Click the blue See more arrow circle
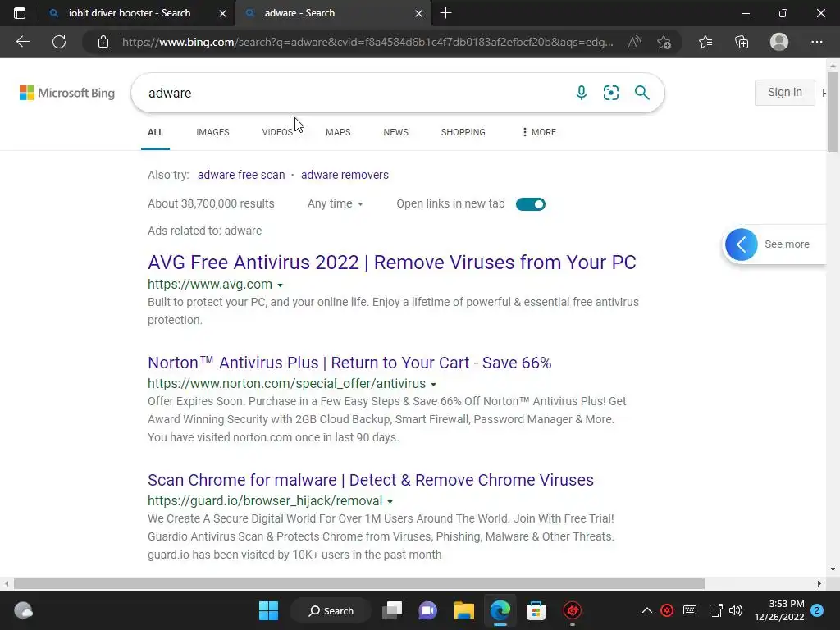The width and height of the screenshot is (840, 630). point(742,244)
